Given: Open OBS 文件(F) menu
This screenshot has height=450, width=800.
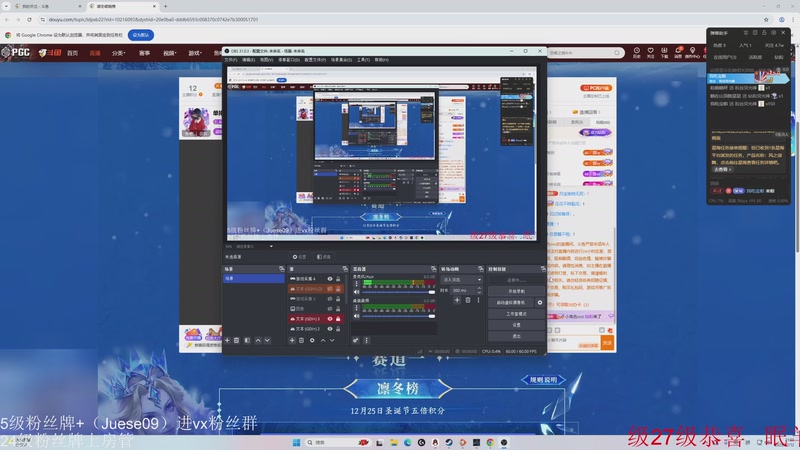Looking at the screenshot, I should (231, 60).
